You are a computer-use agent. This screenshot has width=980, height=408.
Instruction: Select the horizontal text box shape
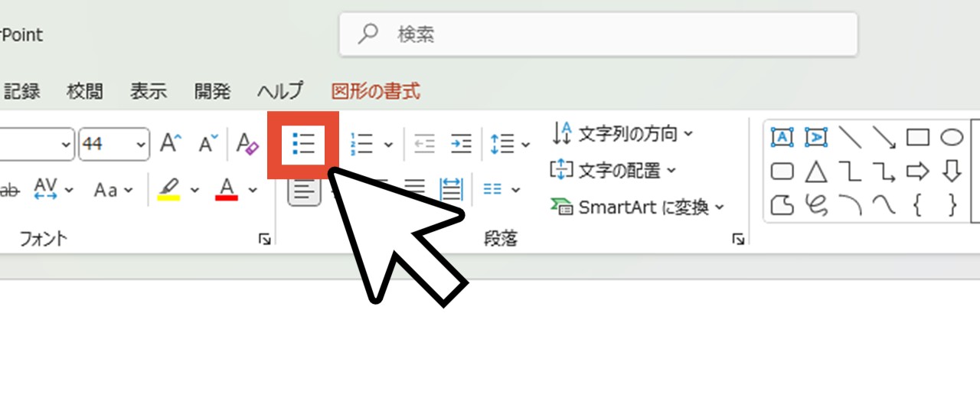782,137
